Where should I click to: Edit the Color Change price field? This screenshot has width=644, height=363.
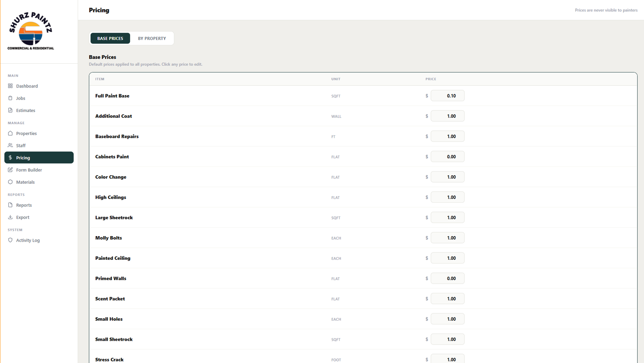point(448,177)
